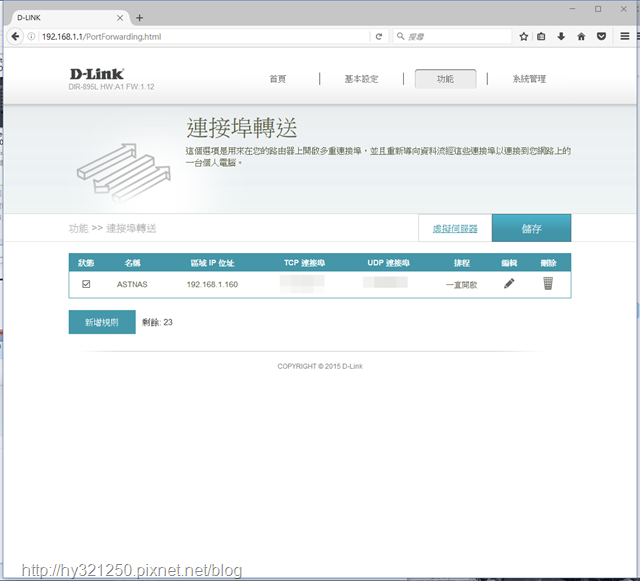The height and width of the screenshot is (581, 640).
Task: Click the browser search box
Action: [x=452, y=36]
